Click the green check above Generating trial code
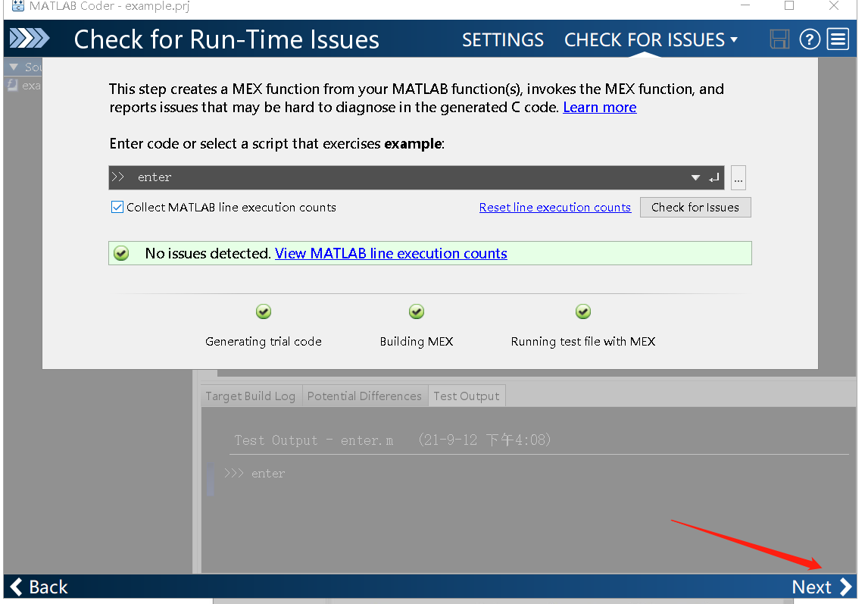 [264, 312]
